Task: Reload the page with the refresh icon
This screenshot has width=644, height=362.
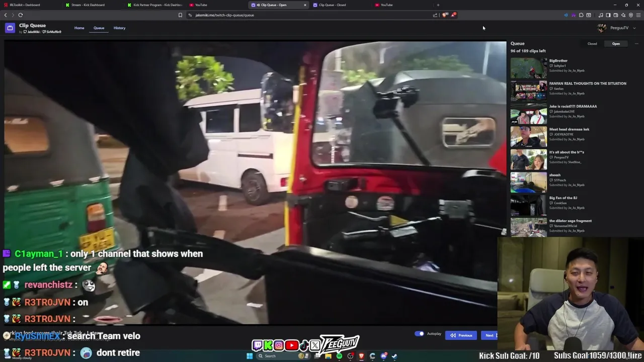Action: click(x=21, y=15)
